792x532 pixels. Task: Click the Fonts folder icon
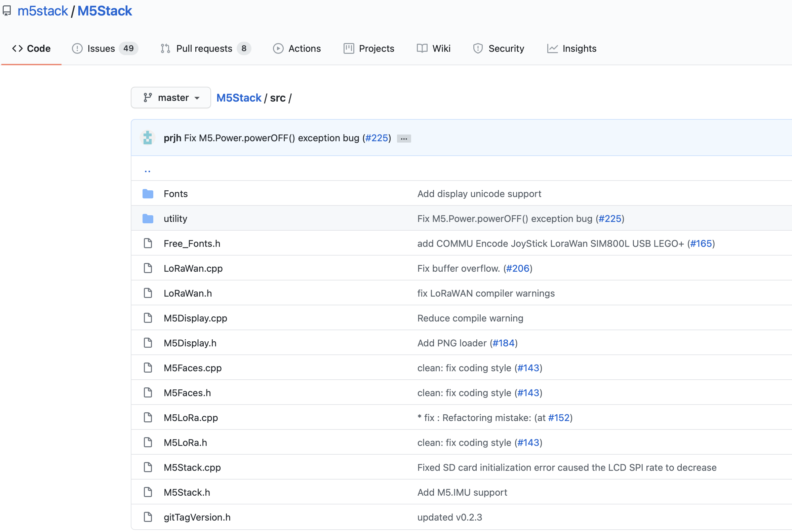click(148, 194)
